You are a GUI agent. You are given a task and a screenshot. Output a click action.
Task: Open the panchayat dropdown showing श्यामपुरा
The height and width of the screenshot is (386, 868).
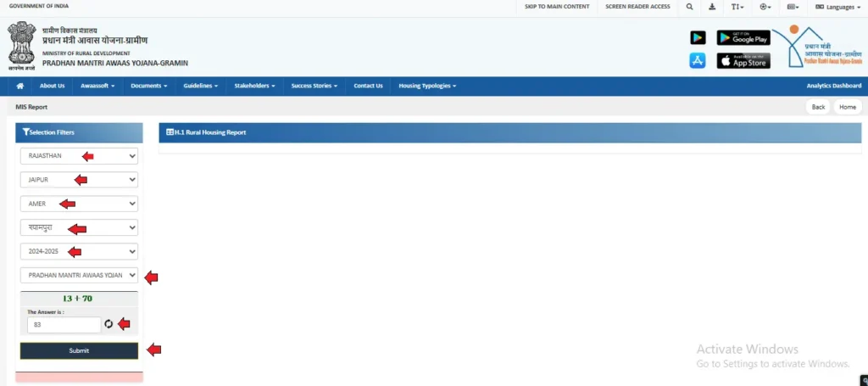click(79, 227)
